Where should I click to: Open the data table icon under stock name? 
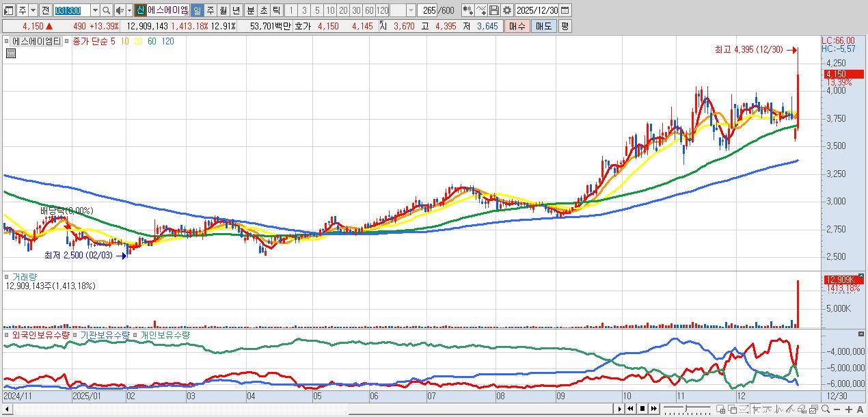pyautogui.click(x=10, y=53)
